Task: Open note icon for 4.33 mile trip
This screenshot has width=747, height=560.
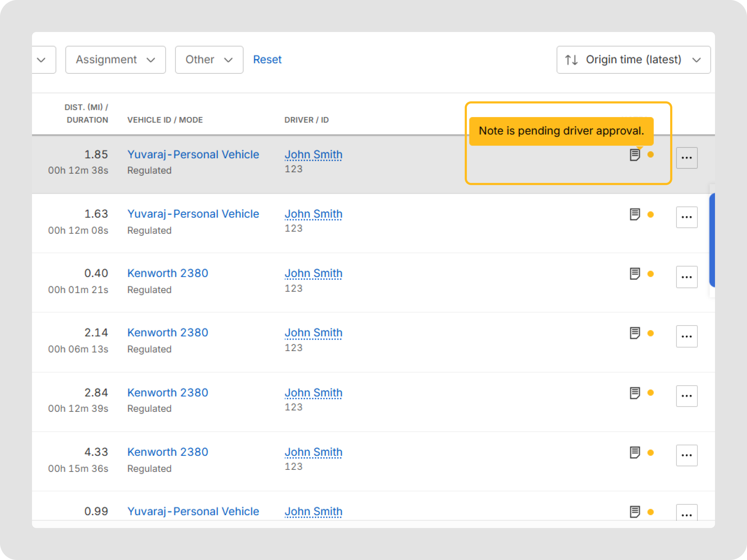Action: tap(635, 453)
